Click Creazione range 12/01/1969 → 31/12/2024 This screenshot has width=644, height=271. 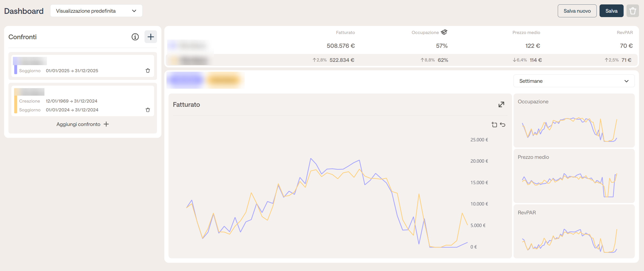point(72,101)
